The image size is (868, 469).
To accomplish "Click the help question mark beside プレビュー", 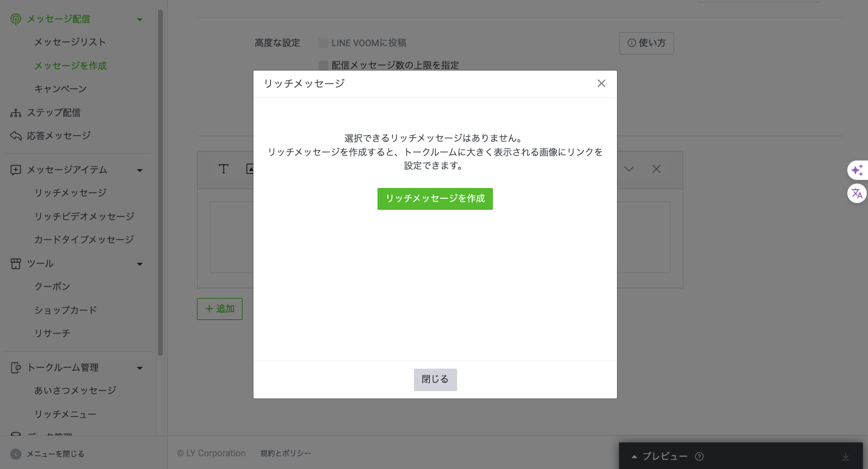I will coord(699,457).
